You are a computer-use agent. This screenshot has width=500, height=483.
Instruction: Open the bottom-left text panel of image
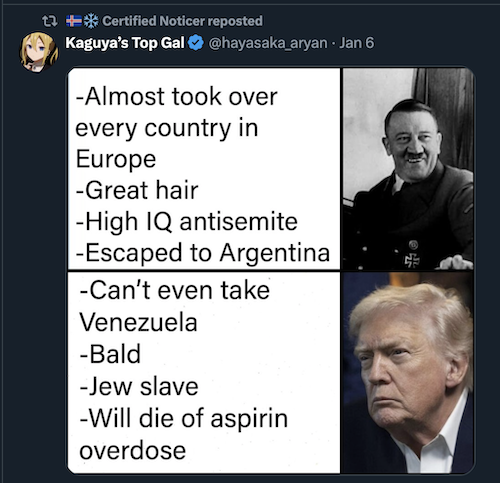pos(204,372)
